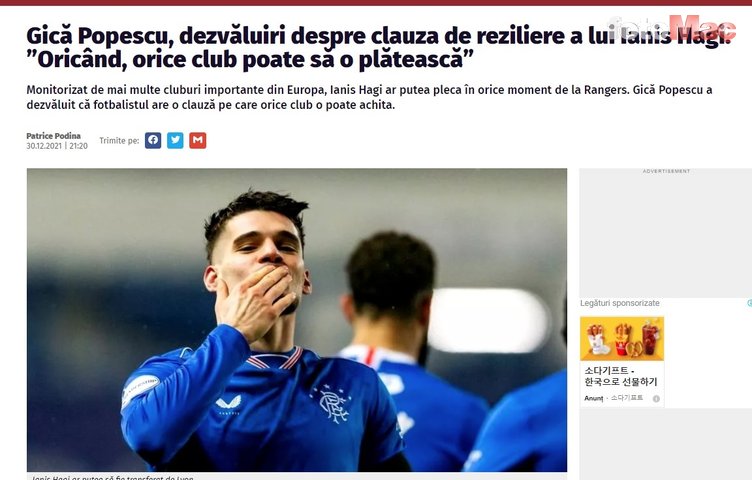The width and height of the screenshot is (752, 480).
Task: Click the fotoMaç watermark logo
Action: pos(672,27)
